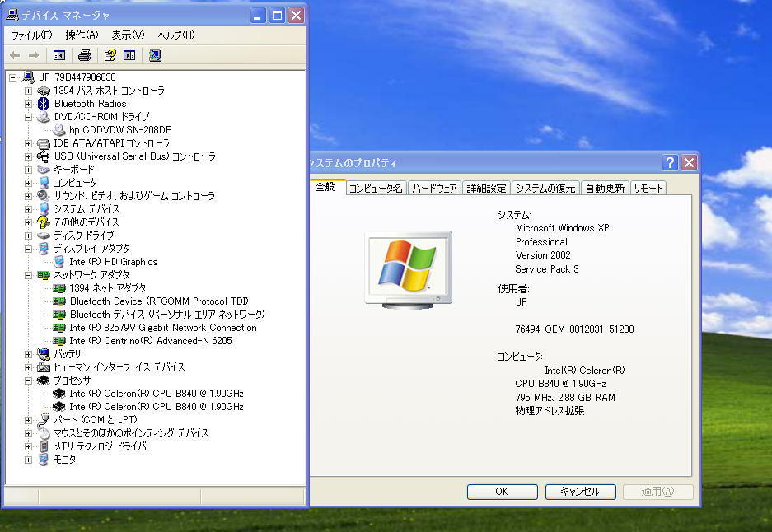The width and height of the screenshot is (772, 532).
Task: Click the Scan for hardware changes icon
Action: (x=155, y=56)
